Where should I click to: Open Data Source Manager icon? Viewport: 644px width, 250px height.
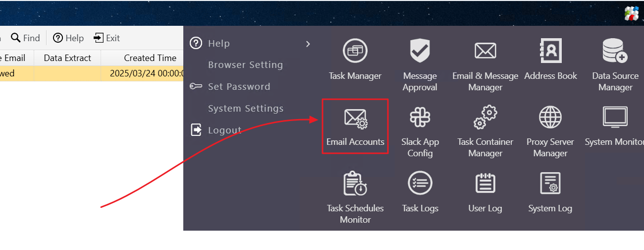(615, 51)
